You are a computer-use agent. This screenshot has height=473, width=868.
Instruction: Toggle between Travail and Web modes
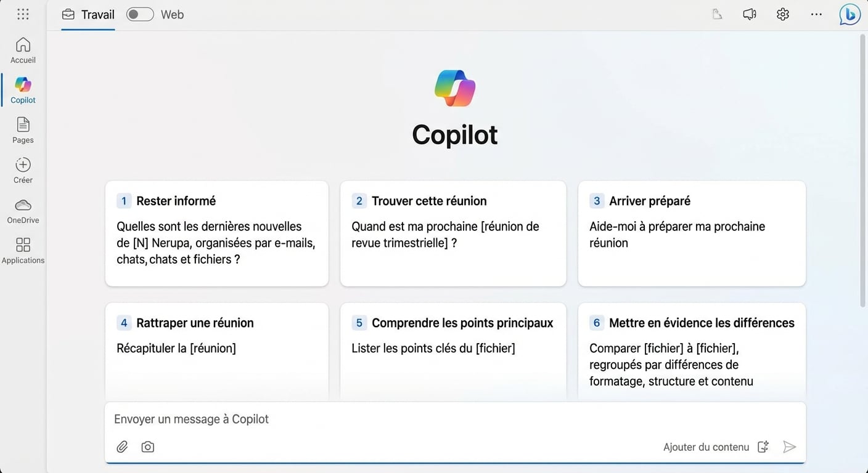click(x=140, y=14)
